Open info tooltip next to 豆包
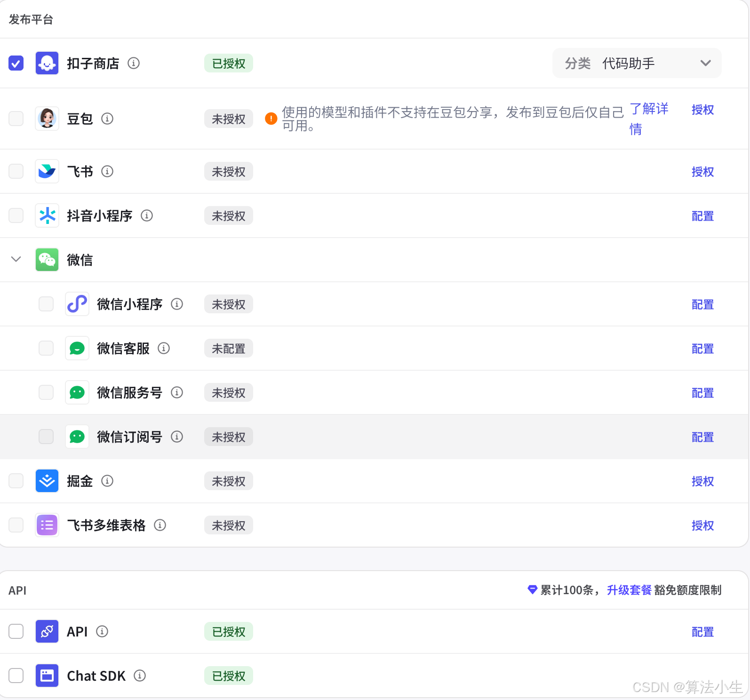Viewport: 750px width, 700px height. (107, 119)
